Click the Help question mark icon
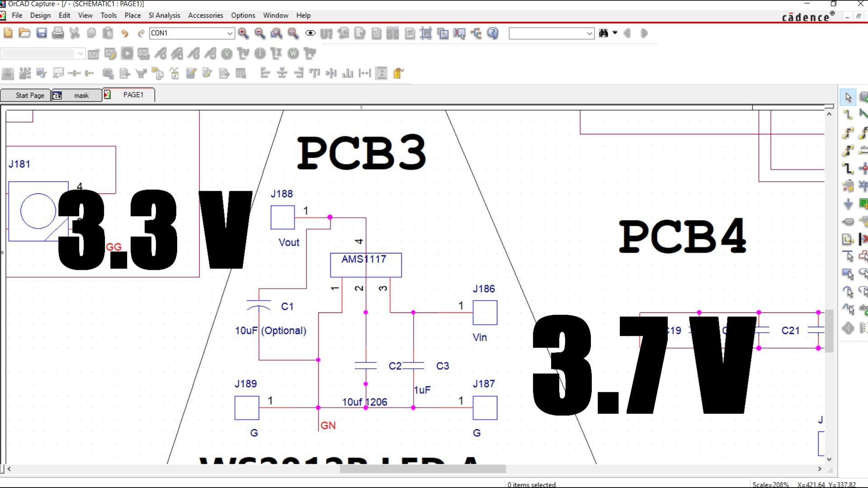This screenshot has width=868, height=488. coord(493,33)
